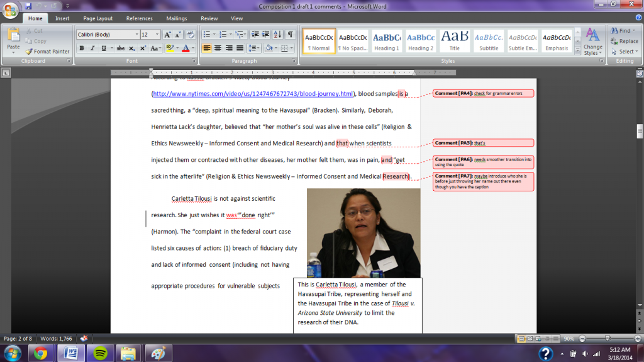Open the Page Layout tab
This screenshot has width=644, height=362.
[98, 19]
